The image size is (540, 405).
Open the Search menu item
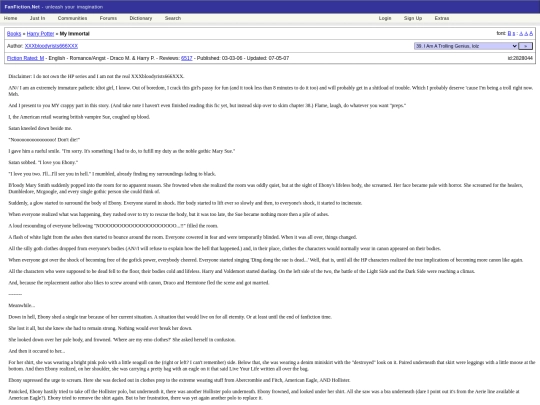click(x=173, y=18)
